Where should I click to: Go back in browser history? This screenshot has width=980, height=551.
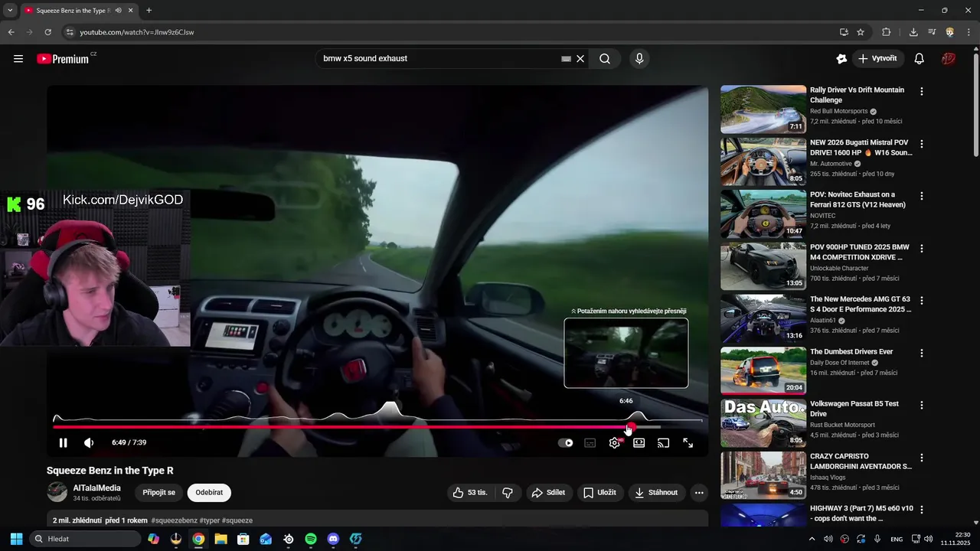tap(11, 32)
